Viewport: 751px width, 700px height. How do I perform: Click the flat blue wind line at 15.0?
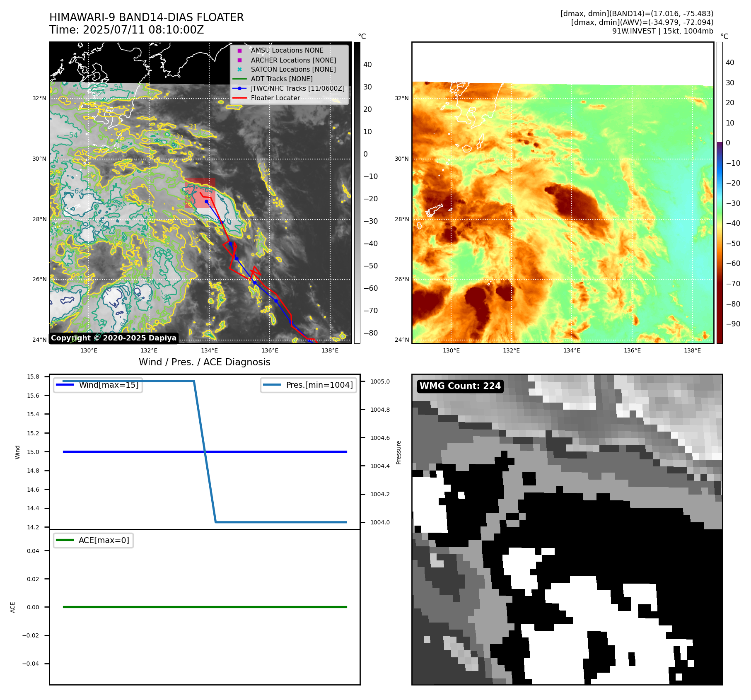pos(205,452)
